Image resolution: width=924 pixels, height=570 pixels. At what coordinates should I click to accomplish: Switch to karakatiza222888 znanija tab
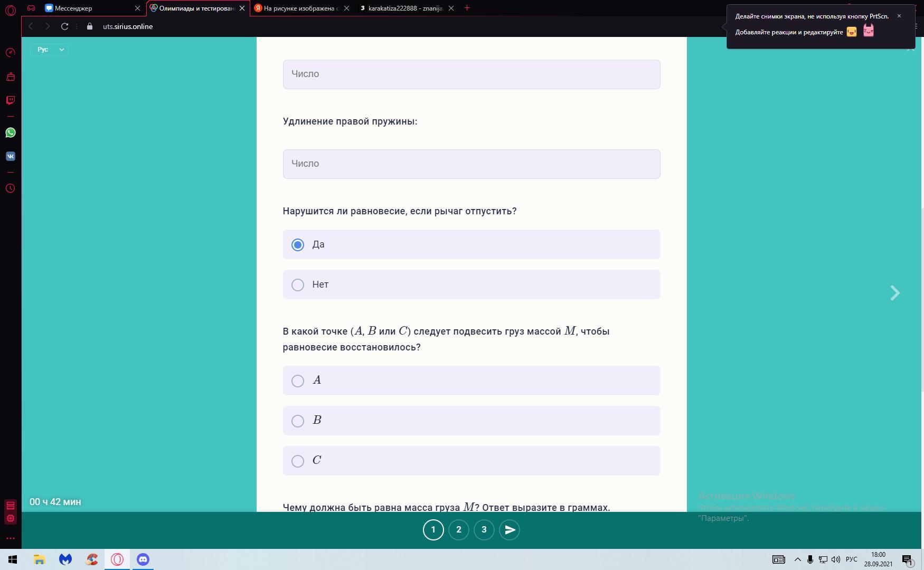tap(406, 8)
